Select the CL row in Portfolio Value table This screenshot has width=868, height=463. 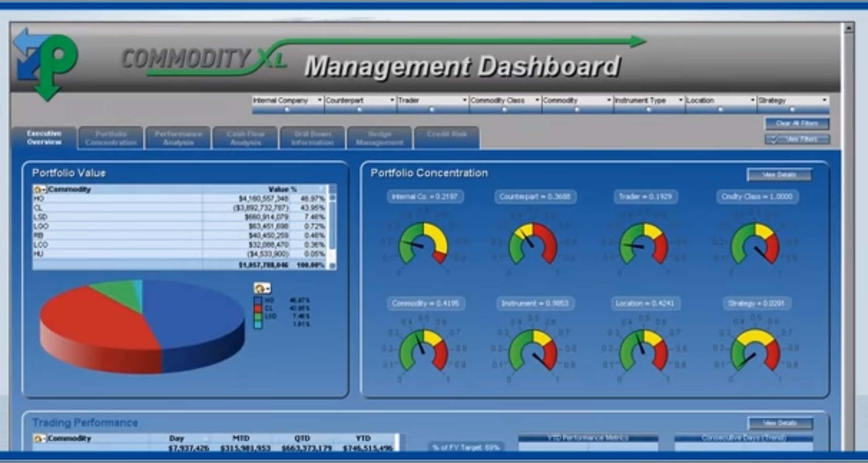coord(180,208)
